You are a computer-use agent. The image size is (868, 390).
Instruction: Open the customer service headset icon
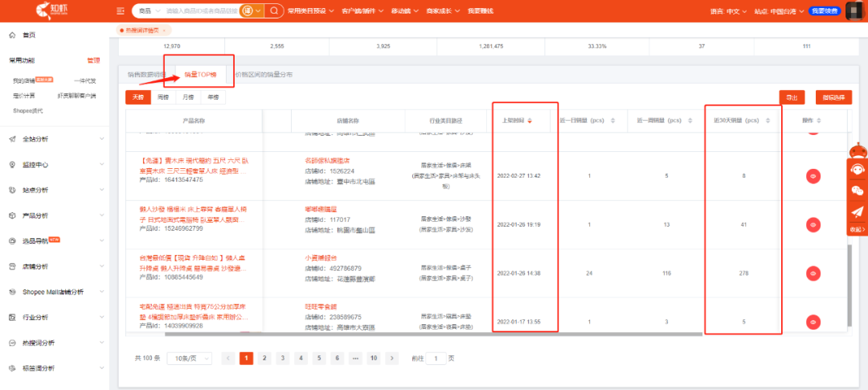coord(857,169)
